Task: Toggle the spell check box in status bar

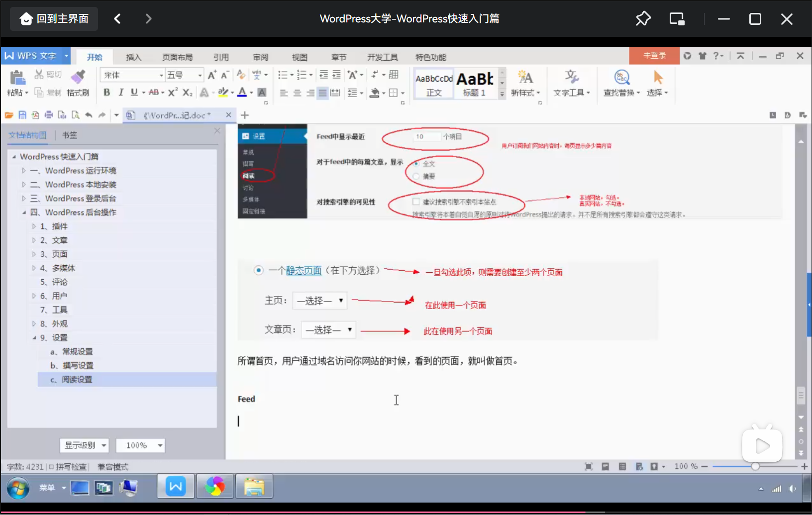Action: [x=51, y=467]
